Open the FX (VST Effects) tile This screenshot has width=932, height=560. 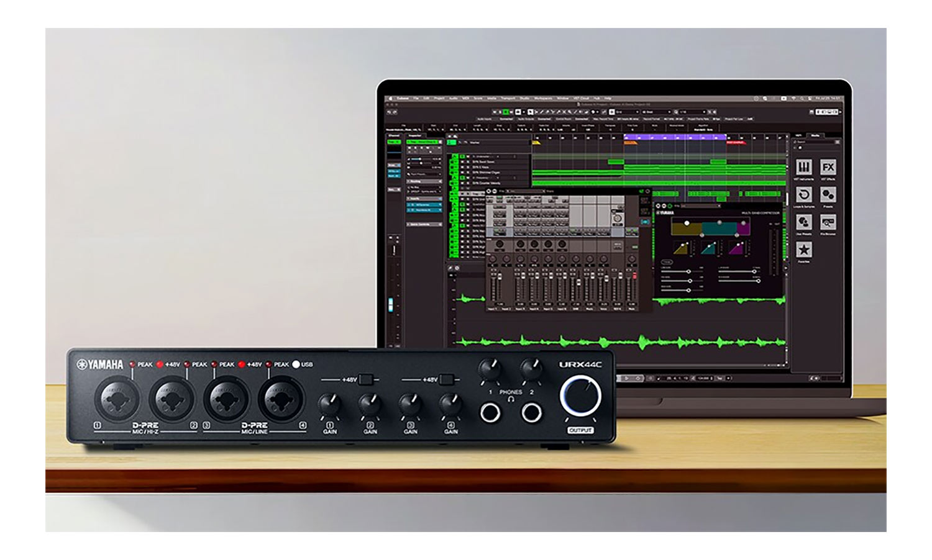click(x=828, y=167)
